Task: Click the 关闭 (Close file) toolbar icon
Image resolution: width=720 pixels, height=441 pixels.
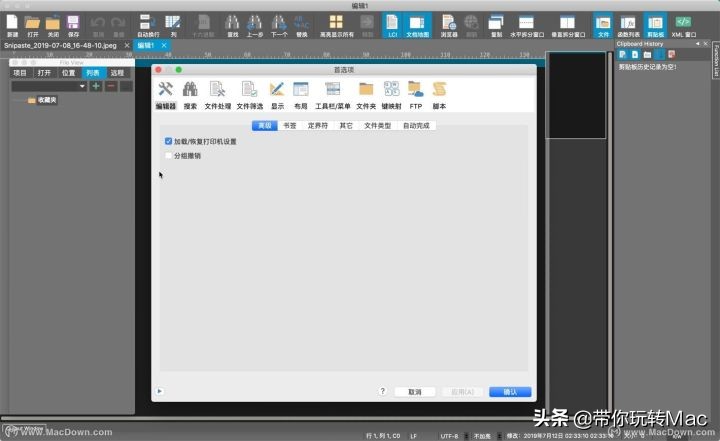Action: tap(53, 25)
